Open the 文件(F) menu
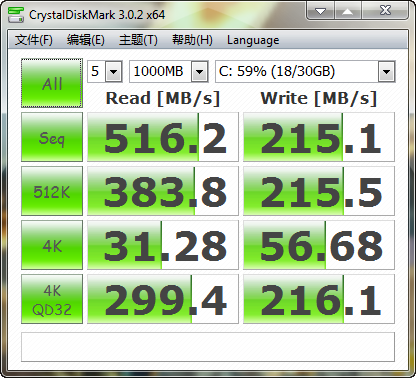Screen dimensions: 416x378 click(34, 40)
